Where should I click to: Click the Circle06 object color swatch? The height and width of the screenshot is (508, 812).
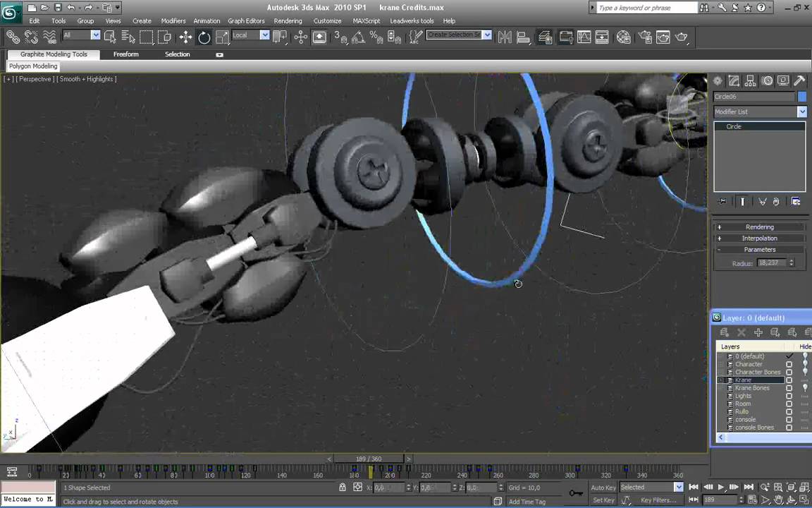point(802,97)
